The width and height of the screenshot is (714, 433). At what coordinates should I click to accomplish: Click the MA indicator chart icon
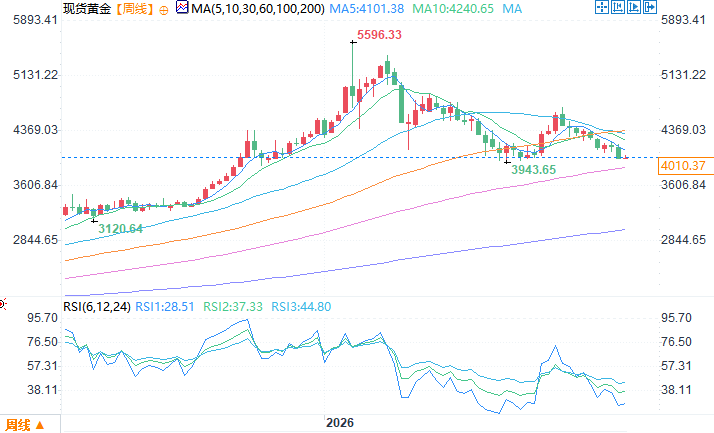click(x=182, y=8)
